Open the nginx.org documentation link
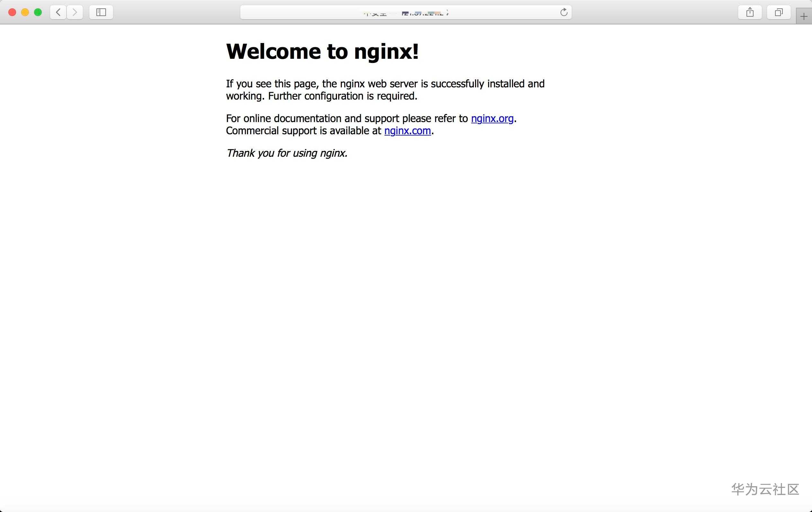Image resolution: width=812 pixels, height=512 pixels. point(492,119)
